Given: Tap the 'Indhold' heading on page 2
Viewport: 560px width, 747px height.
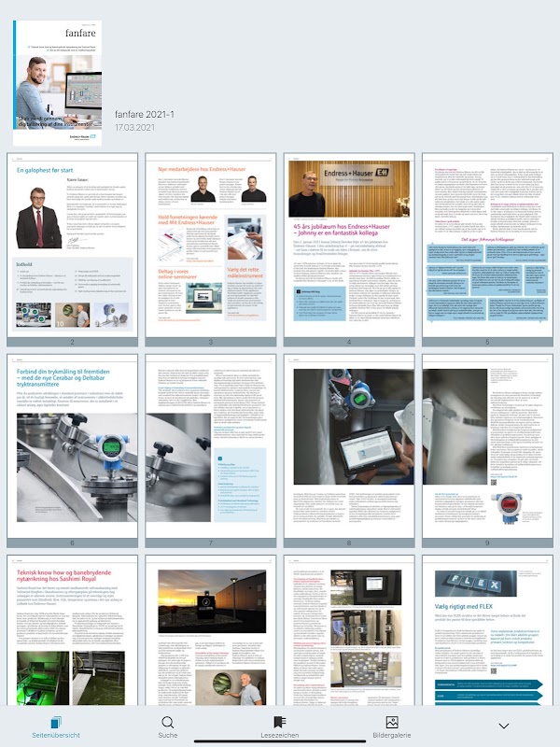Looking at the screenshot, I should coord(24,264).
